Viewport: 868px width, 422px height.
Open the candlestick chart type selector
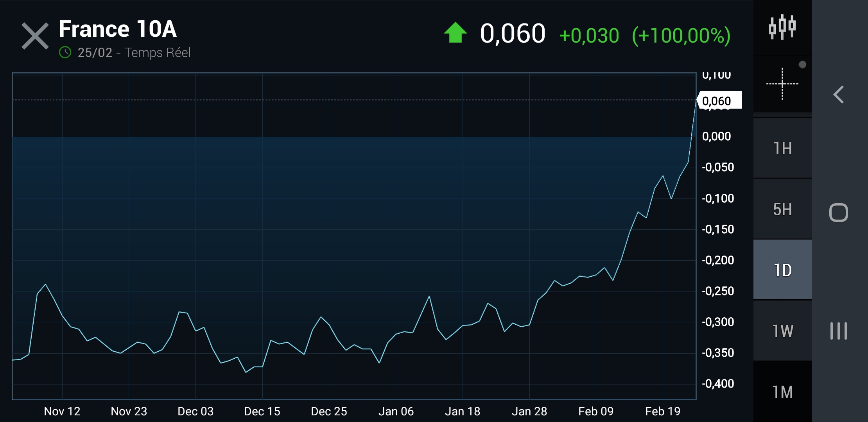point(782,27)
